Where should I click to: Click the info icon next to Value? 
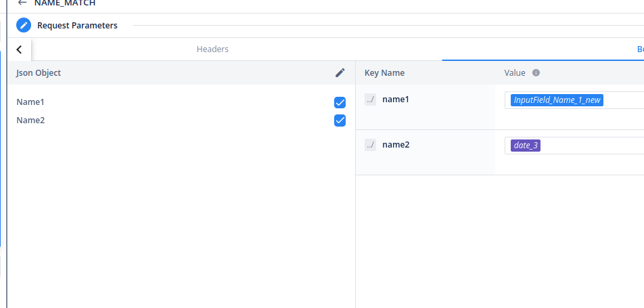pos(536,73)
